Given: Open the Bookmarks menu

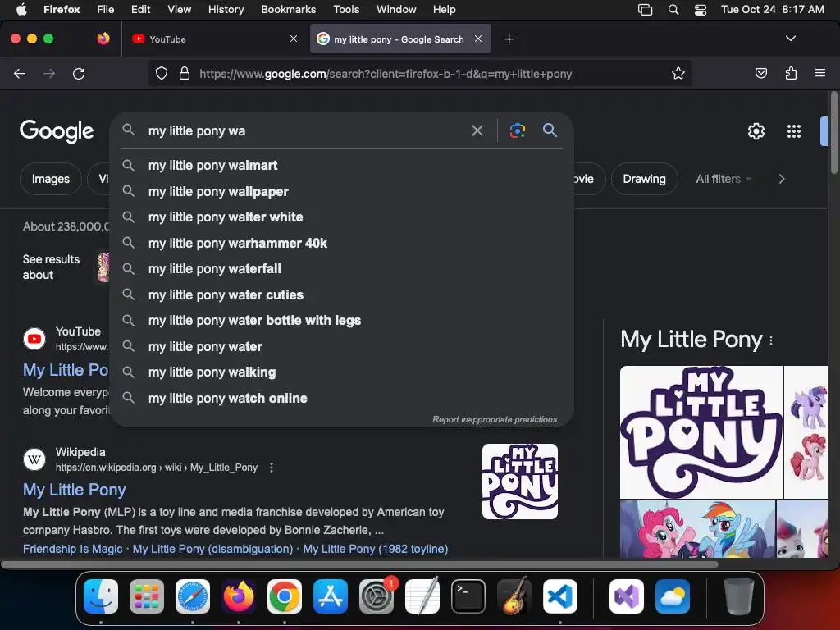Looking at the screenshot, I should tap(288, 10).
